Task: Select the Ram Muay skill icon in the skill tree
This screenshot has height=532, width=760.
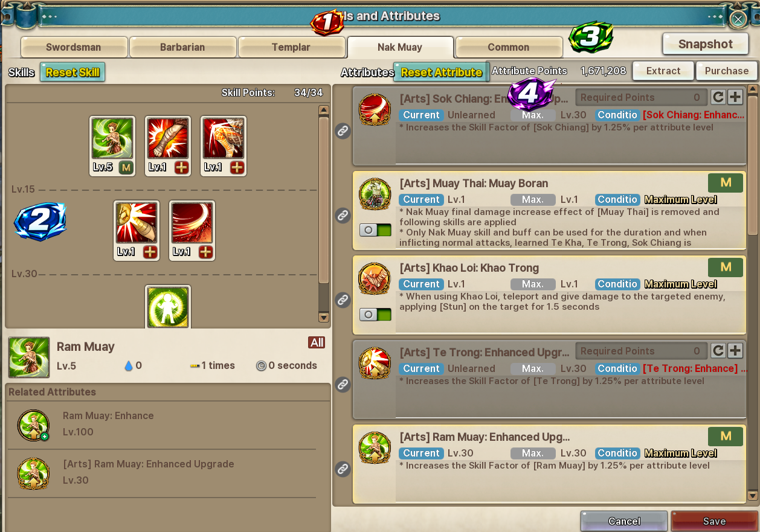Action: pyautogui.click(x=112, y=138)
